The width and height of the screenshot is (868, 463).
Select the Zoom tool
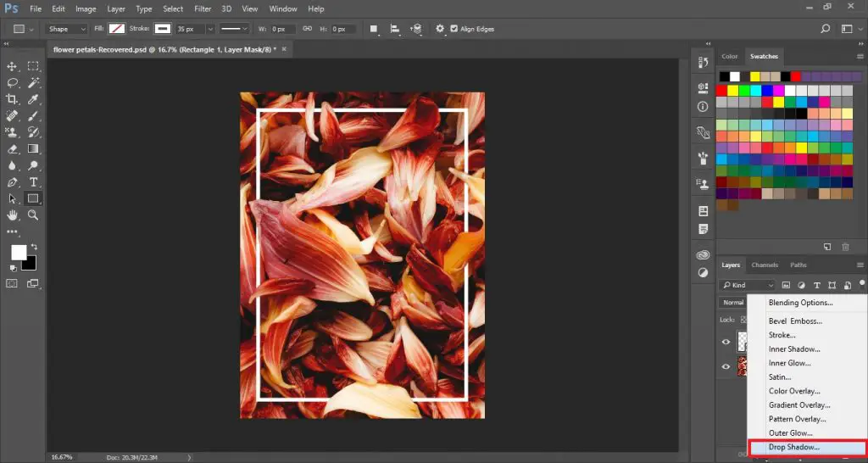pyautogui.click(x=33, y=215)
